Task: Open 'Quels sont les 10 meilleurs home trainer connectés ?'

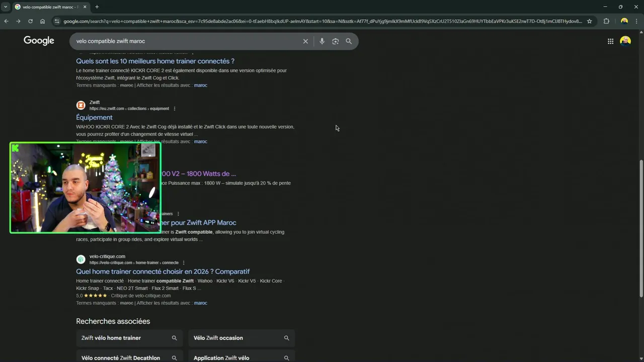Action: coord(155,61)
